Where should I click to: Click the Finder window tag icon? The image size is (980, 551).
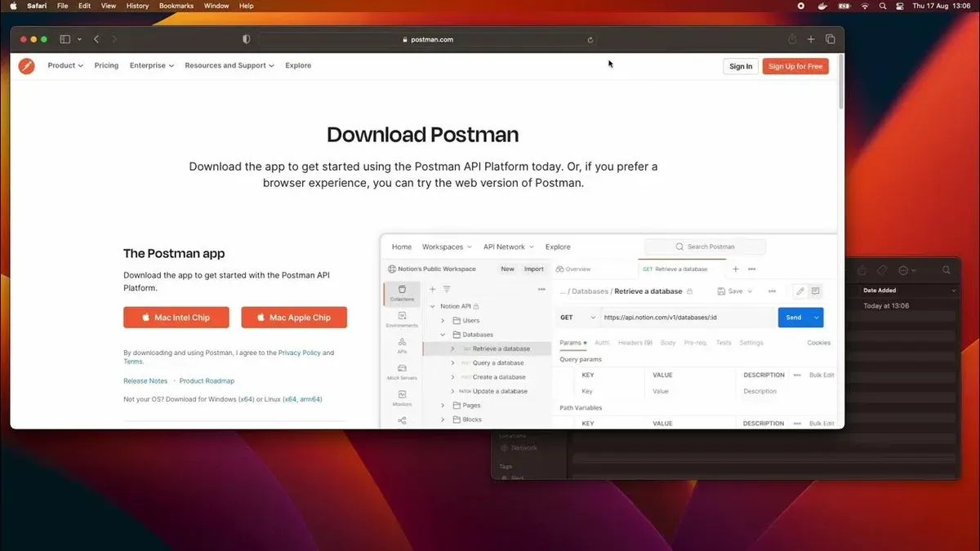pyautogui.click(x=882, y=270)
